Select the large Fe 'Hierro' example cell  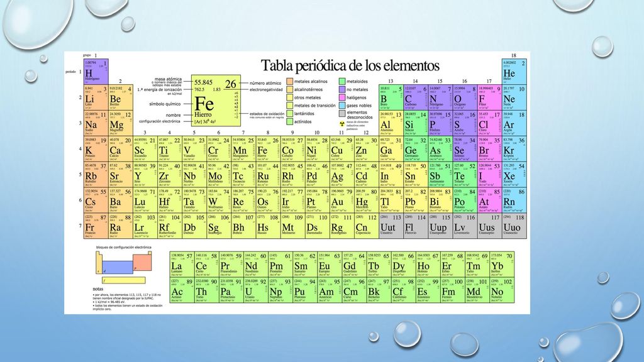coord(216,100)
